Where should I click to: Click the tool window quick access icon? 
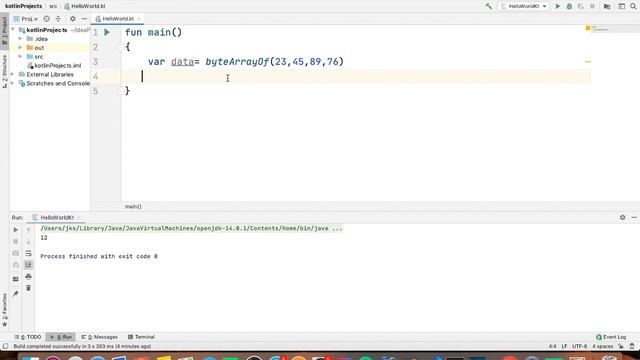tap(5, 347)
